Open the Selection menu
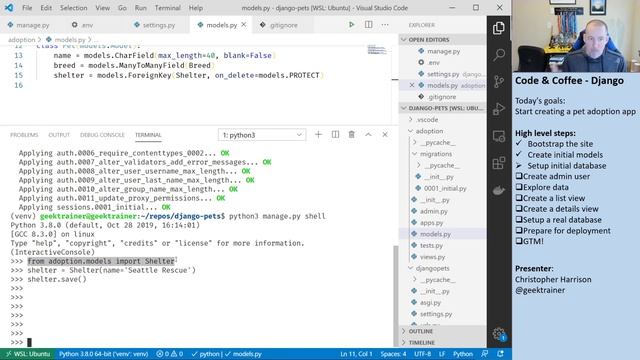The image size is (640, 360). point(73,8)
